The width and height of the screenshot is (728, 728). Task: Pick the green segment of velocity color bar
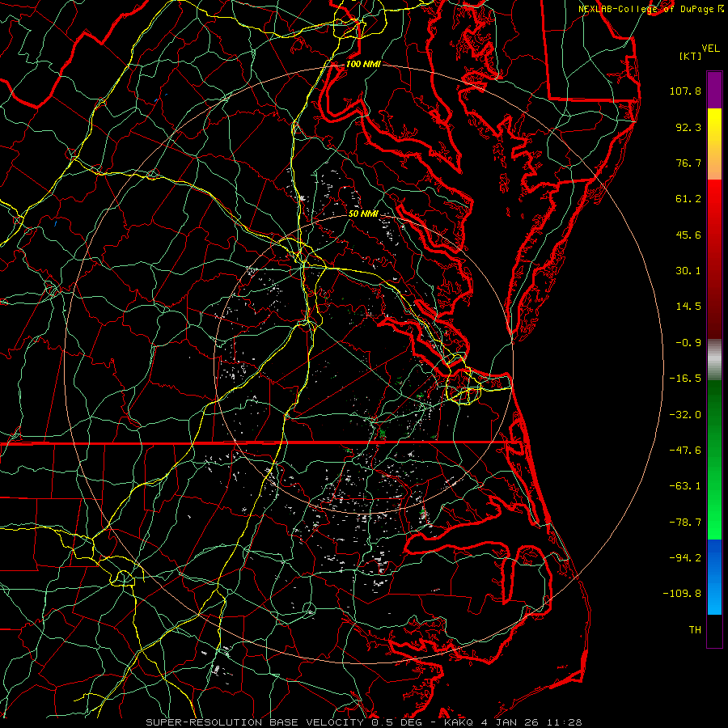714,459
